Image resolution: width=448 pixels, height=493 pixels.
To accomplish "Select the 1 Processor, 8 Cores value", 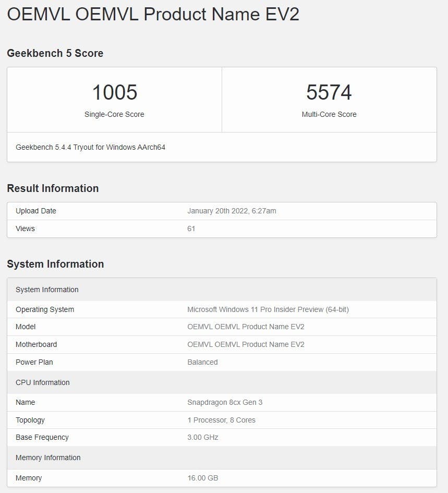I will (x=221, y=420).
